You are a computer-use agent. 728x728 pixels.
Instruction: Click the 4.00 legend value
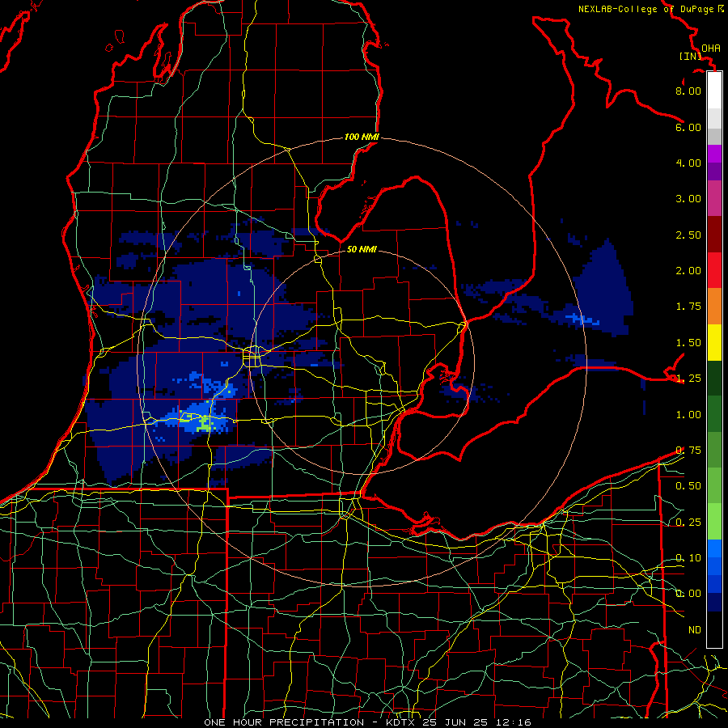(x=688, y=163)
